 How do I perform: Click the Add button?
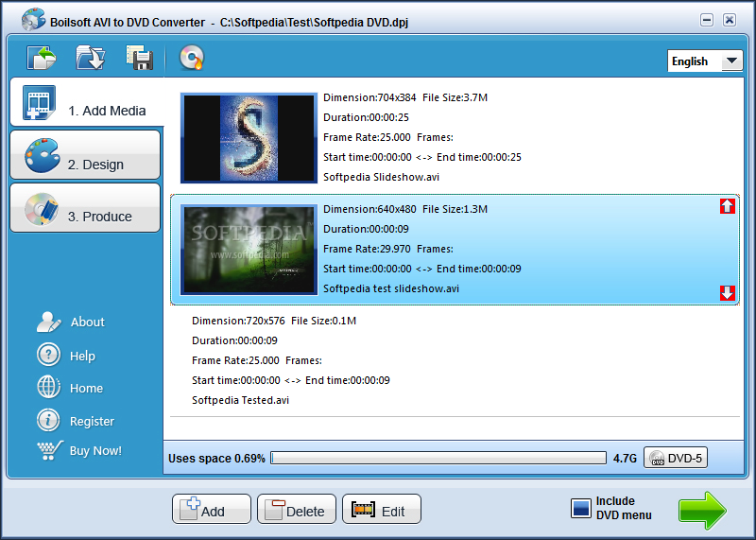pos(211,509)
